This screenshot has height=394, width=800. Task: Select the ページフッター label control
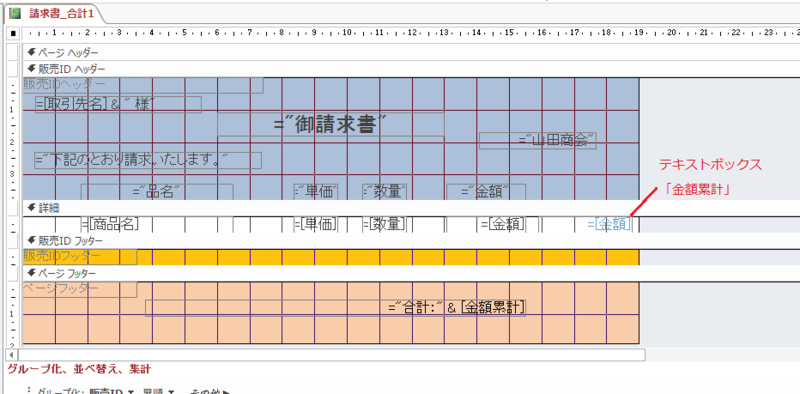[x=80, y=289]
